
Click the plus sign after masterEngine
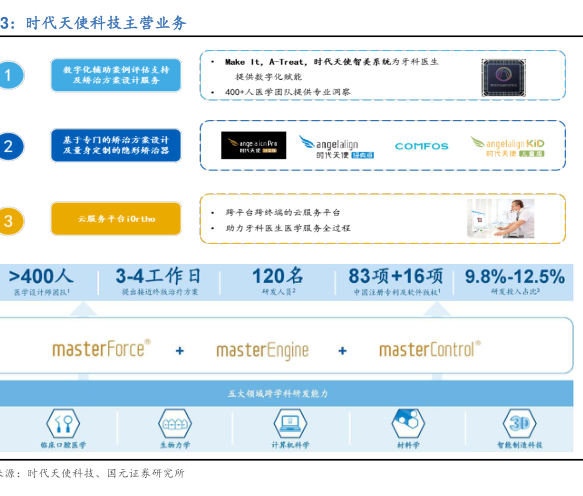[x=343, y=351]
